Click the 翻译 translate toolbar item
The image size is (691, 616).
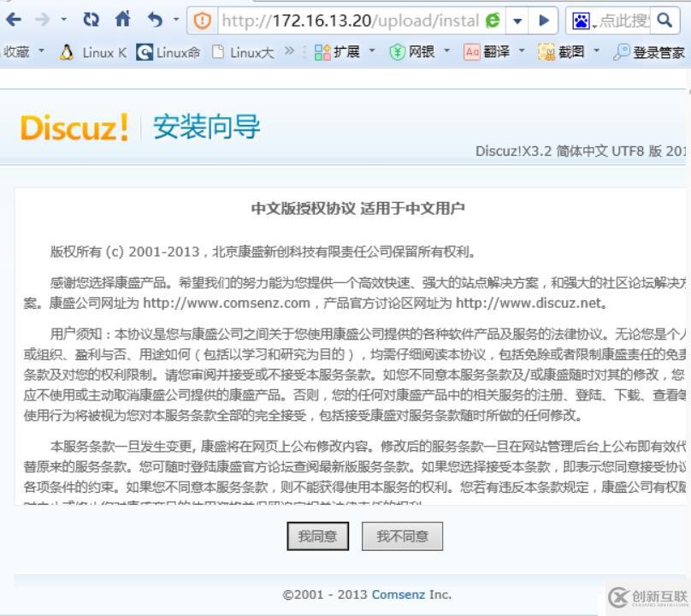487,52
